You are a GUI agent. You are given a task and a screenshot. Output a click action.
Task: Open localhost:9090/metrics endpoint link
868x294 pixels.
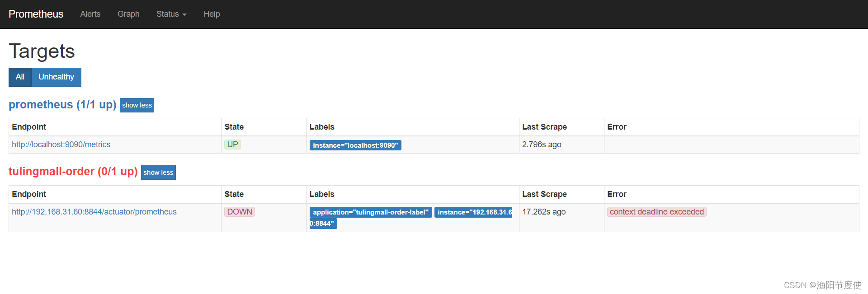tap(61, 145)
